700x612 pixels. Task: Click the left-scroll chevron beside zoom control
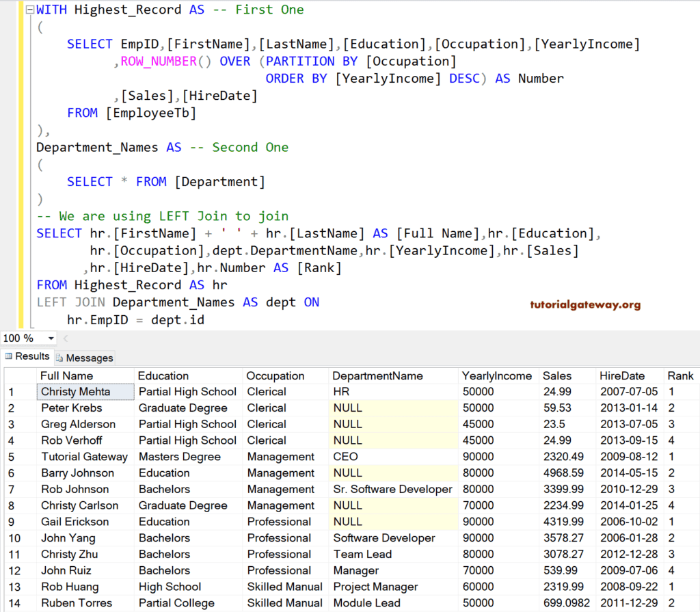[65, 338]
